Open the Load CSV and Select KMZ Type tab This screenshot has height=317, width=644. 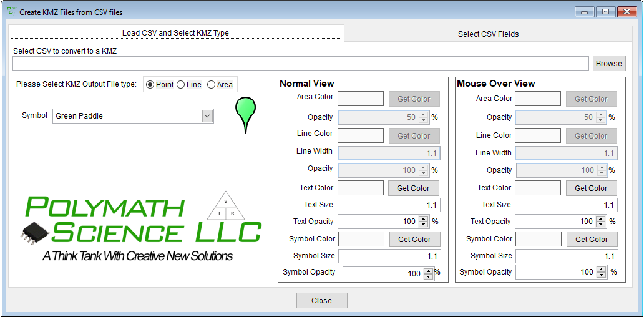tap(175, 33)
